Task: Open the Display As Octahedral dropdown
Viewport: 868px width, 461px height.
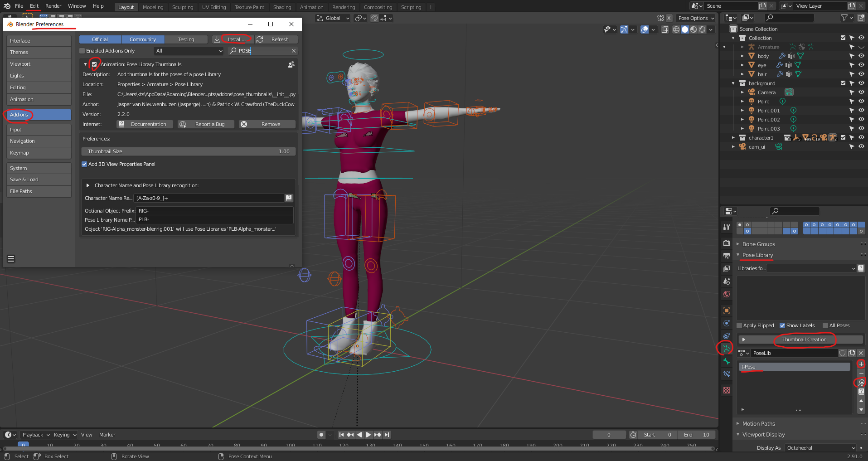Action: (821, 448)
